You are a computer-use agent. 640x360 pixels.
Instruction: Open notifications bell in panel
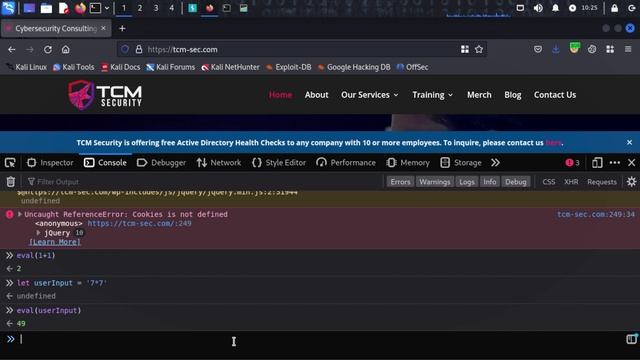(555, 8)
